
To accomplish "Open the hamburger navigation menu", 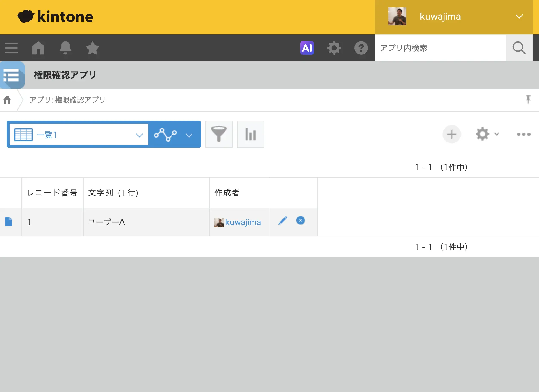I will click(11, 48).
